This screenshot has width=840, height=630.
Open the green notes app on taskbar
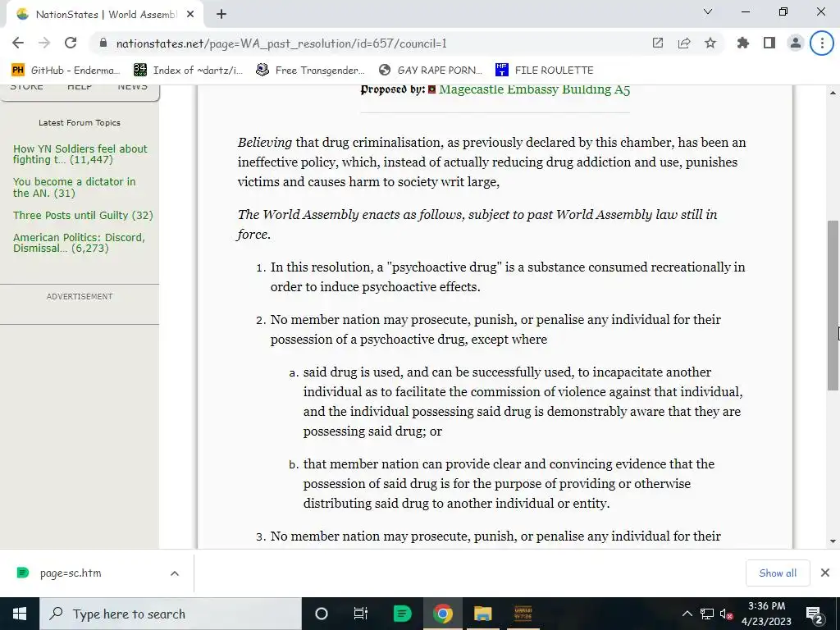tap(402, 614)
